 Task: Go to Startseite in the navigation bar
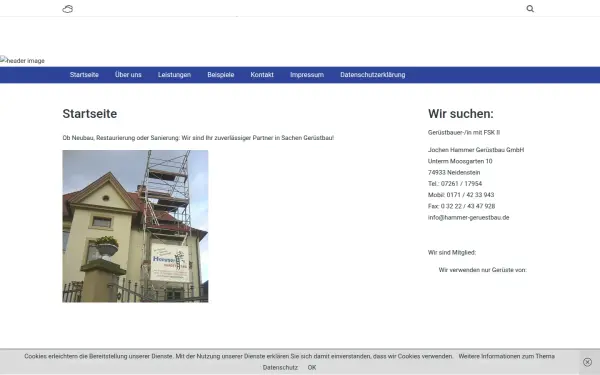tap(84, 75)
